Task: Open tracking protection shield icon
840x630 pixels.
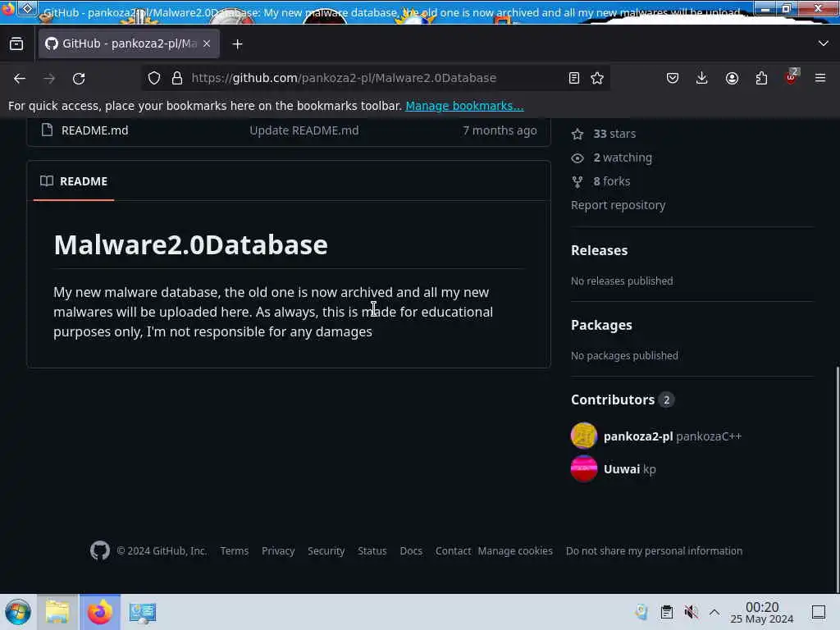Action: (x=154, y=78)
